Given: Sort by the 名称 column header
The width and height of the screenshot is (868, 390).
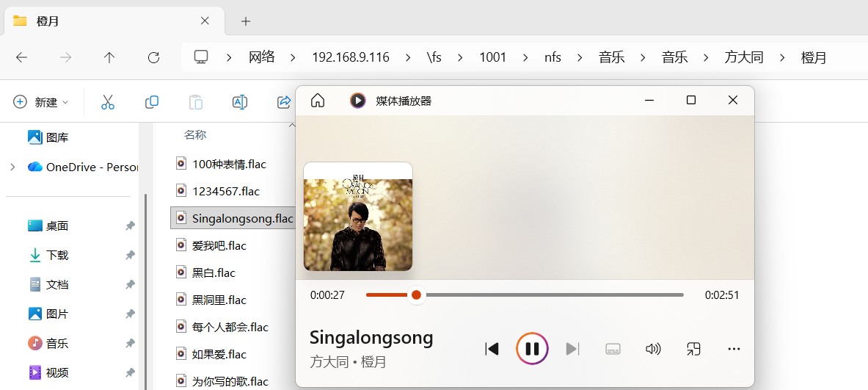Looking at the screenshot, I should pyautogui.click(x=195, y=134).
